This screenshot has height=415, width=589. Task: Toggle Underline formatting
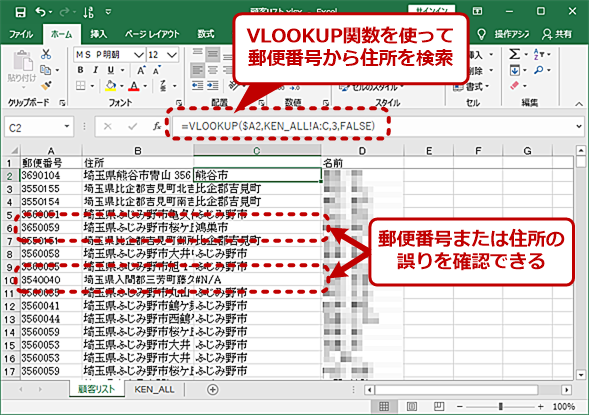(111, 70)
